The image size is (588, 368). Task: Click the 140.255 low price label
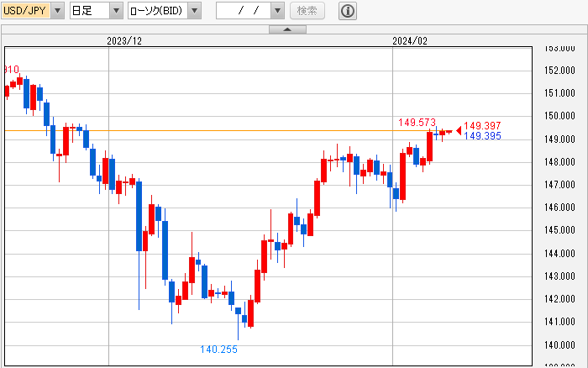click(x=218, y=350)
